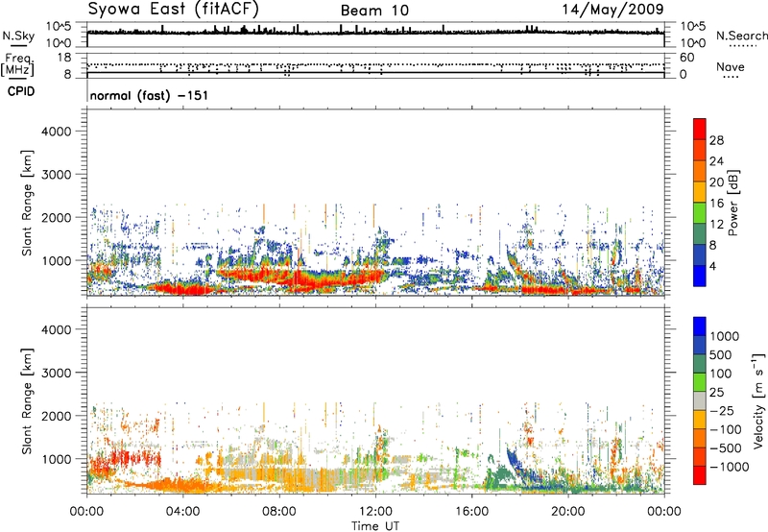768x532 pixels.
Task: Click the '60' Nave axis tick label
Action: [x=686, y=58]
